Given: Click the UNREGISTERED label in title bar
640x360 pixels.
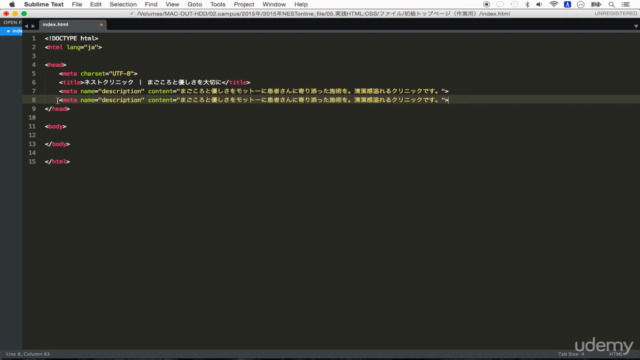Looking at the screenshot, I should (x=616, y=13).
